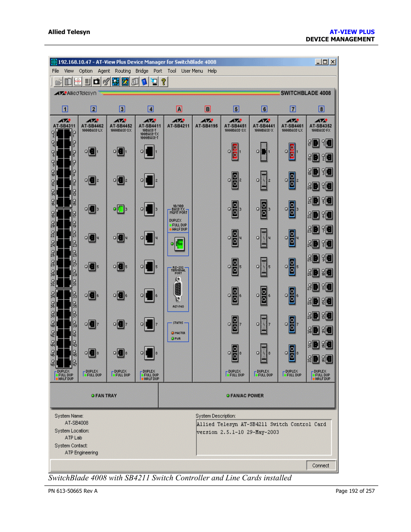Click the blue card toolbar icon
This screenshot has width=411, height=532.
click(x=144, y=82)
